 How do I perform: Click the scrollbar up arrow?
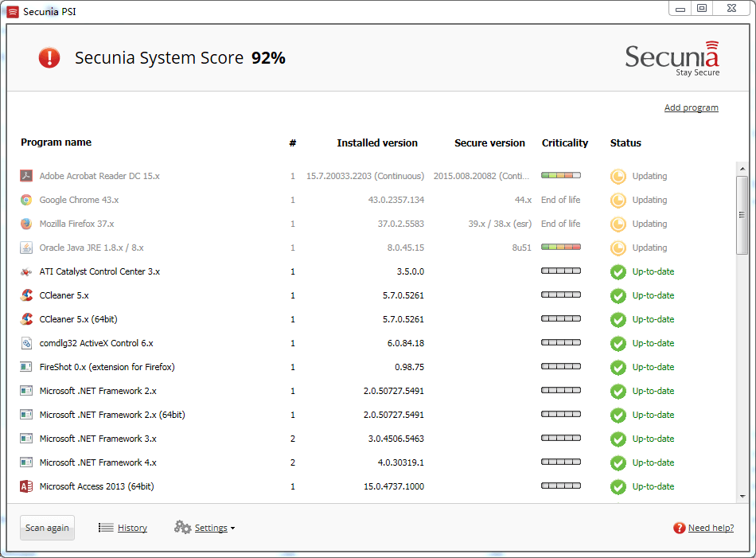point(742,169)
